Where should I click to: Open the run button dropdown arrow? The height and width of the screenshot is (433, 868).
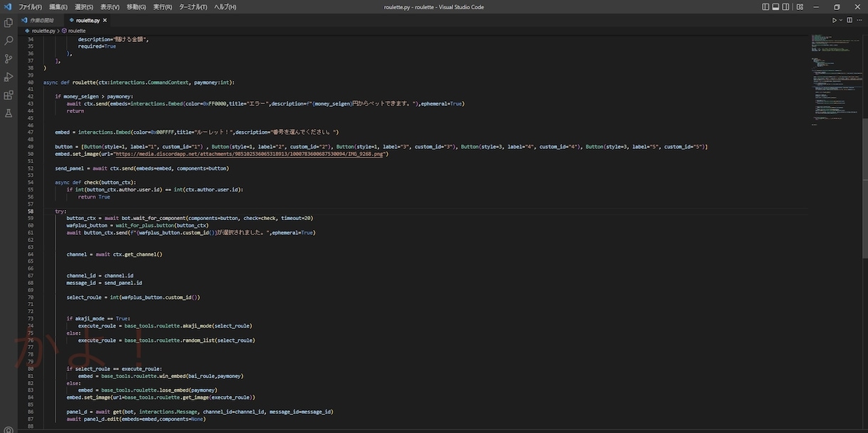click(x=841, y=20)
